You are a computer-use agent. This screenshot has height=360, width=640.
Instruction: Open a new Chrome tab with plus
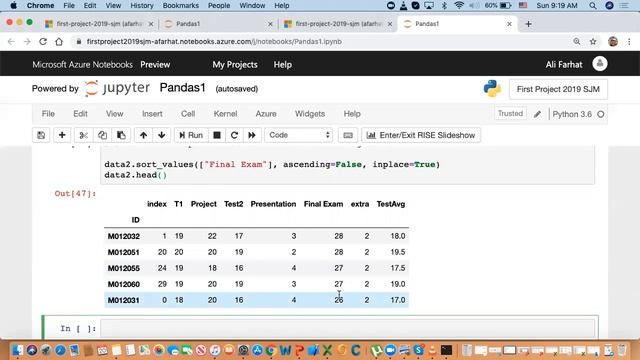pyautogui.click(x=528, y=24)
